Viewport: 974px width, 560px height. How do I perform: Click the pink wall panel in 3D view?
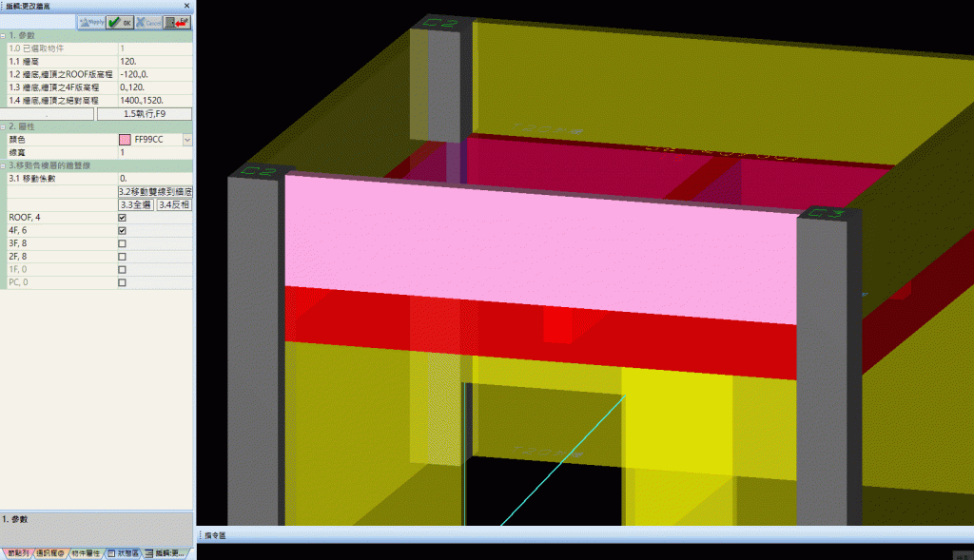point(540,248)
